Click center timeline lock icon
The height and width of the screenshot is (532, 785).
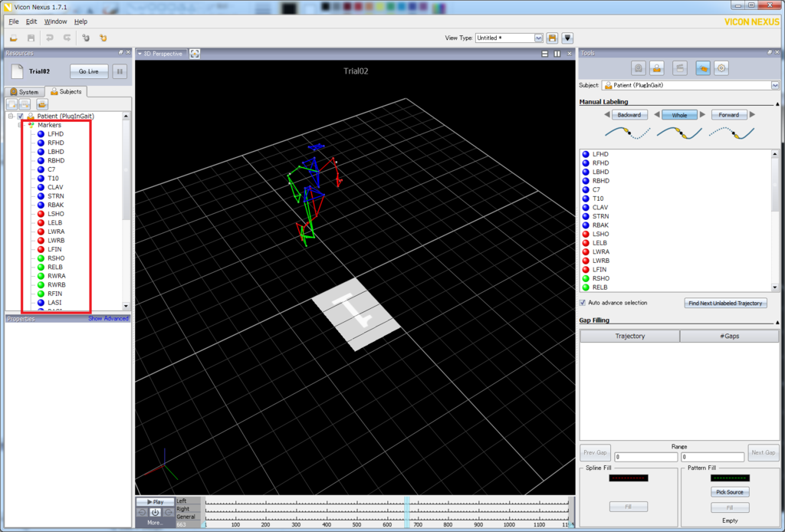(155, 513)
